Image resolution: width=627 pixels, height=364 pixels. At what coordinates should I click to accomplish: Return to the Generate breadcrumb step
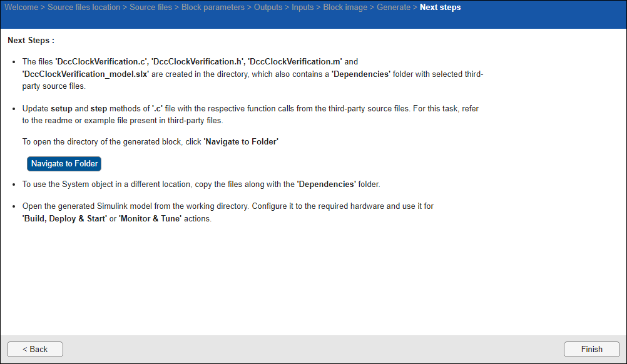394,7
